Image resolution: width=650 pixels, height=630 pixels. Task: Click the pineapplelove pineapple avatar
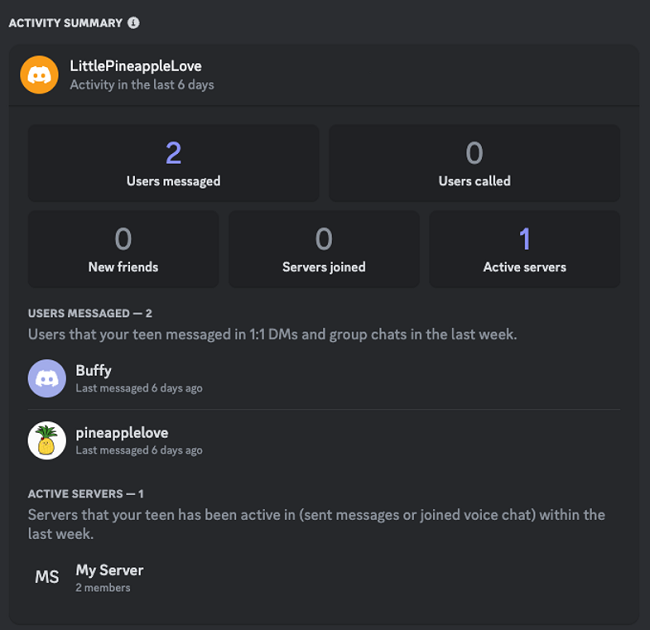point(47,440)
